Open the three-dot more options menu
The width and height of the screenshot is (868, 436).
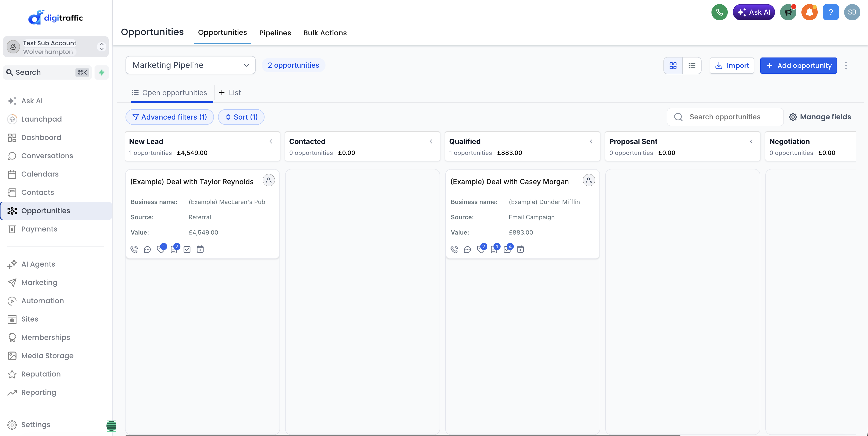(846, 65)
